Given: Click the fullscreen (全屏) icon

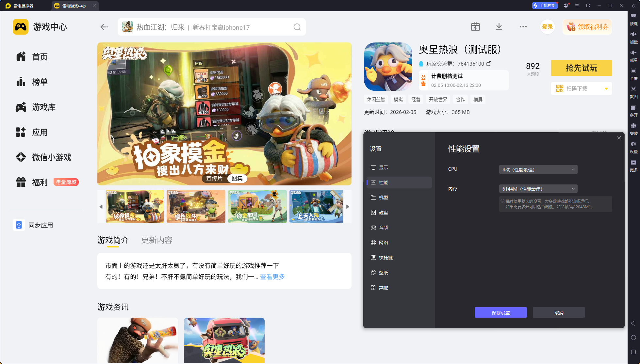Looking at the screenshot, I should (x=633, y=71).
